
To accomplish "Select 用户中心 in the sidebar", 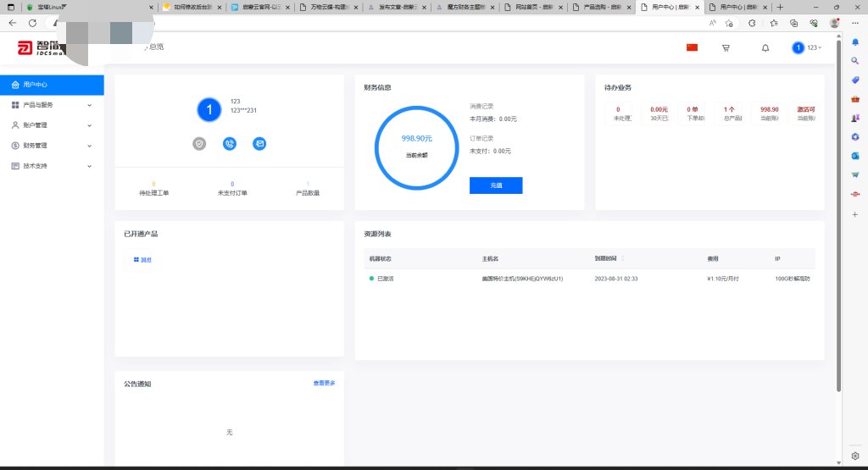I will pos(51,85).
